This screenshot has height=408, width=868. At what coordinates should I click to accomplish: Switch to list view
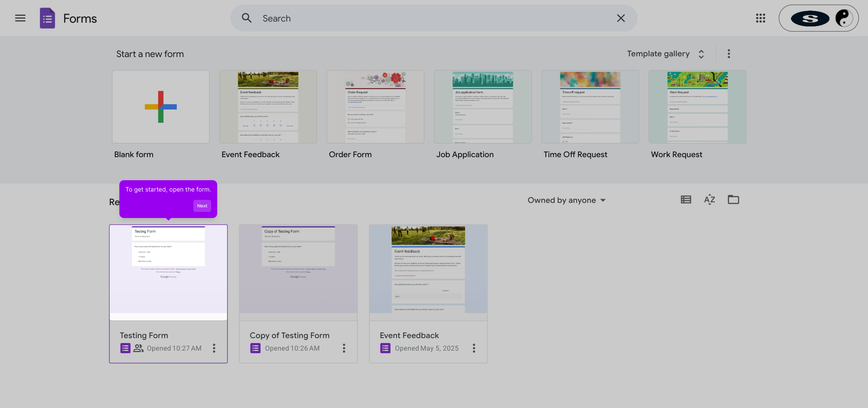(686, 200)
